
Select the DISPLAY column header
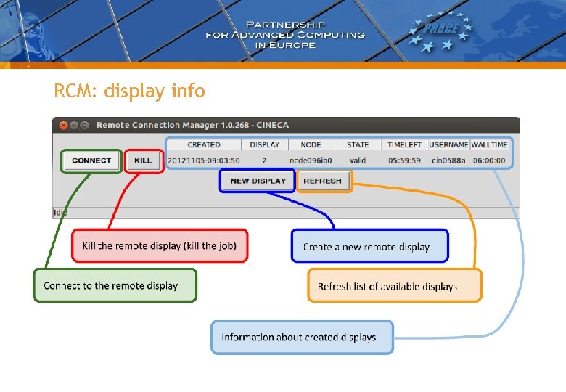click(265, 144)
